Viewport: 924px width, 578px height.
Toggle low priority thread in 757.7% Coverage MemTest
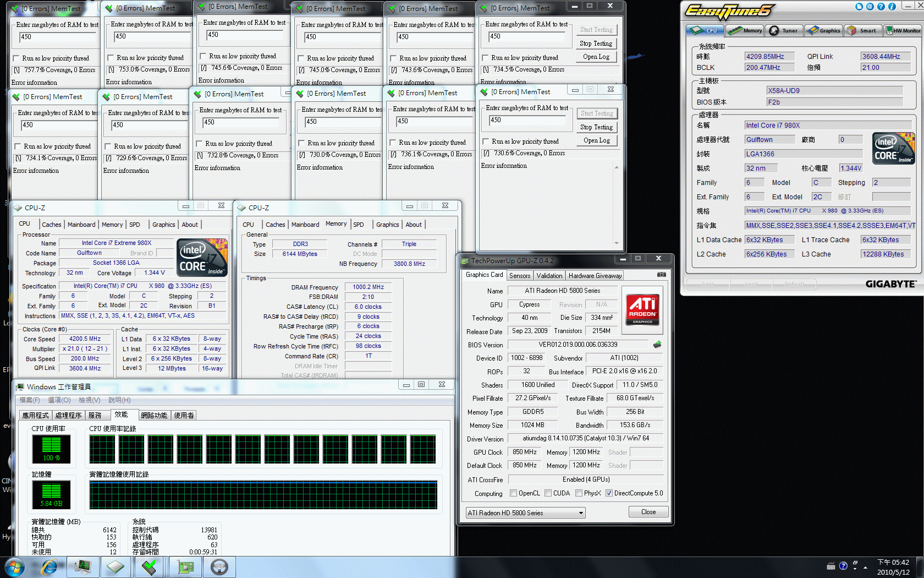[16, 58]
